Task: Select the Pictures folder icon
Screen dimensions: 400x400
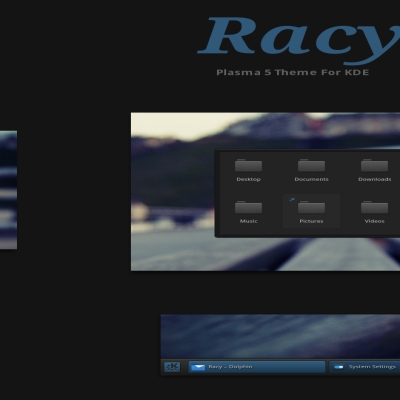Action: click(311, 207)
